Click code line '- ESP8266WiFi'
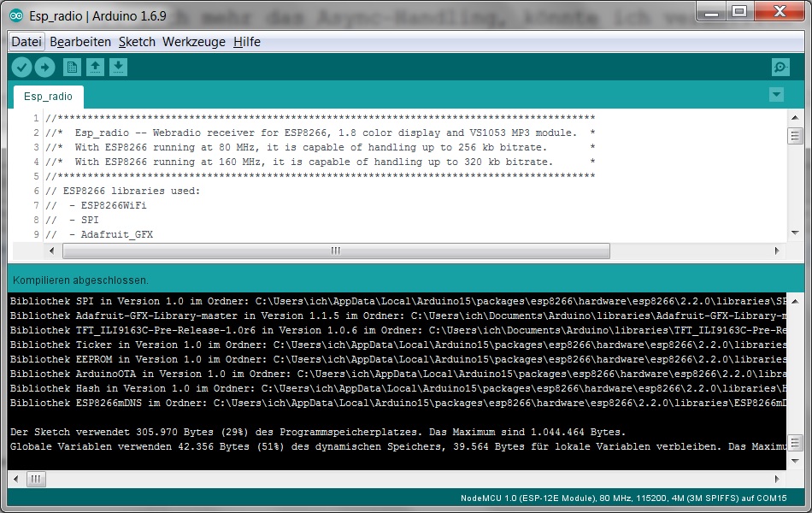812x513 pixels. 96,206
